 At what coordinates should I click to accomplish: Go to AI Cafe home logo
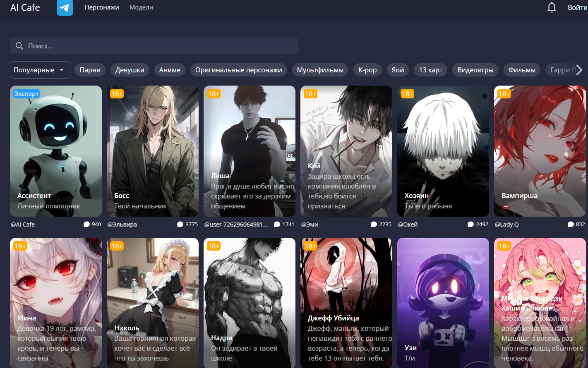tap(25, 7)
